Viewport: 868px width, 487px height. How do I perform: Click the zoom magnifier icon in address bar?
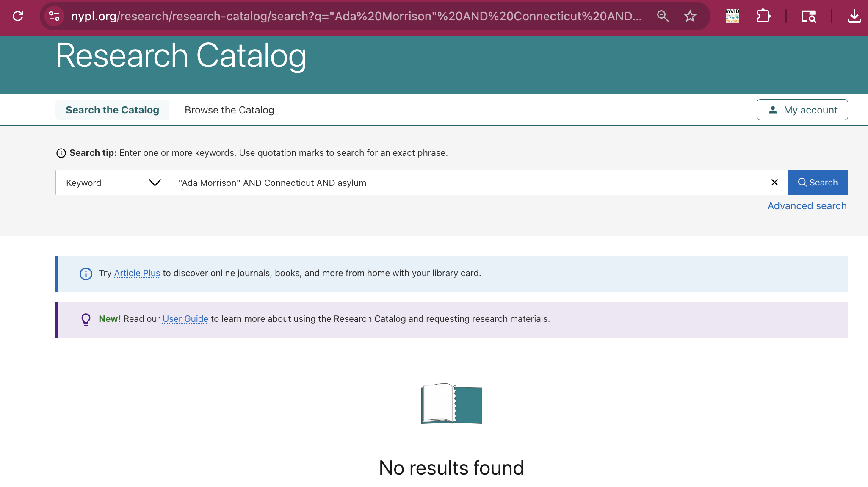(x=663, y=16)
